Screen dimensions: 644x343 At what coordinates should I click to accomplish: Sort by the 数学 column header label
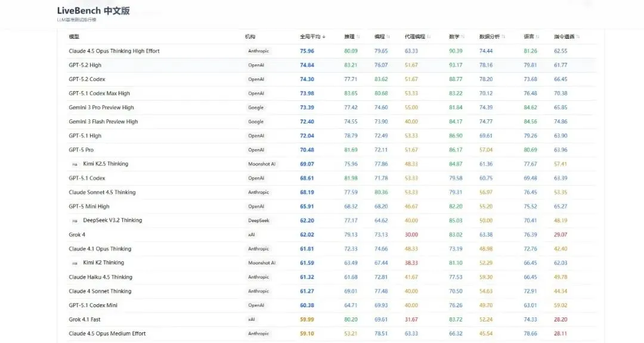click(x=454, y=36)
